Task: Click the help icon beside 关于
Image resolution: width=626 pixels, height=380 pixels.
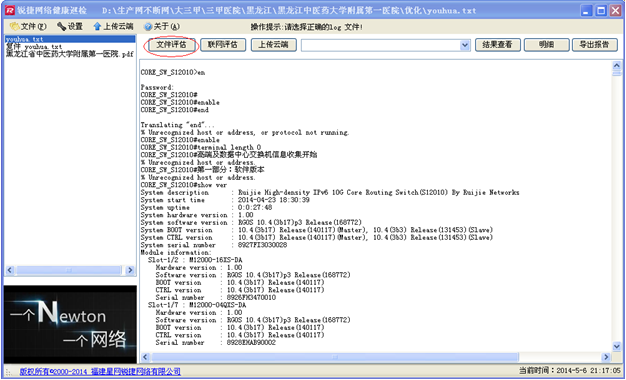Action: (148, 27)
